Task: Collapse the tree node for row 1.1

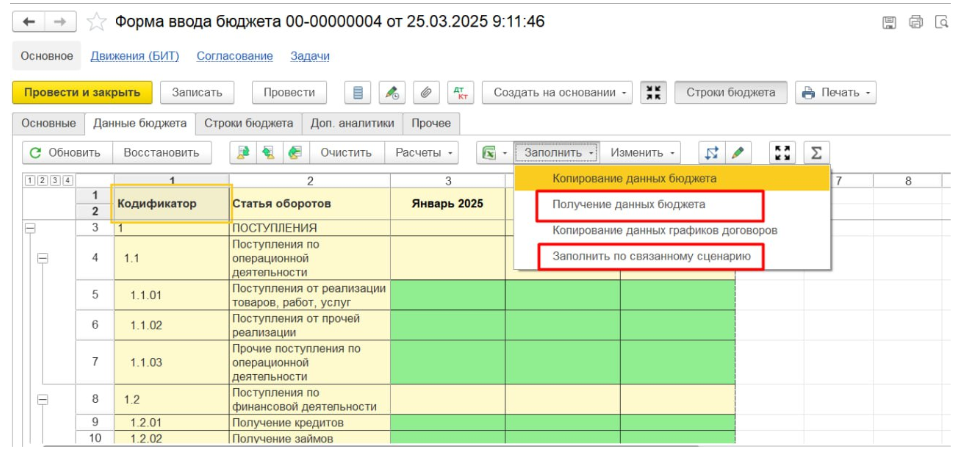Action: point(43,258)
